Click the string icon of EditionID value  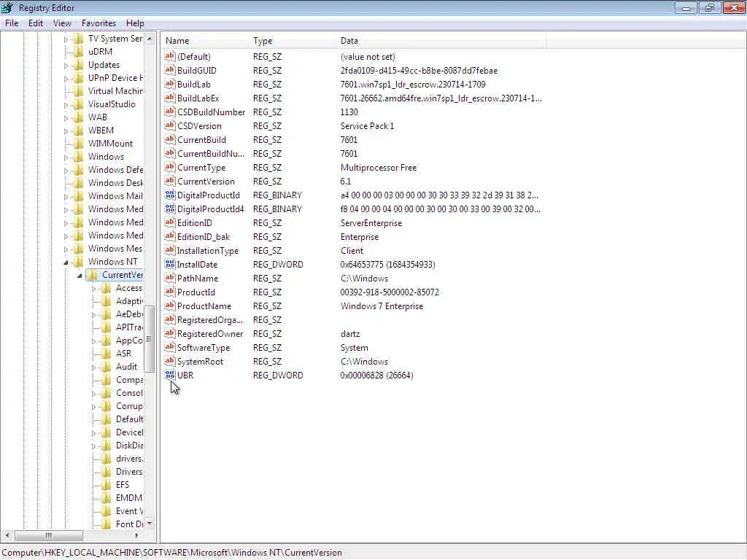[x=170, y=223]
